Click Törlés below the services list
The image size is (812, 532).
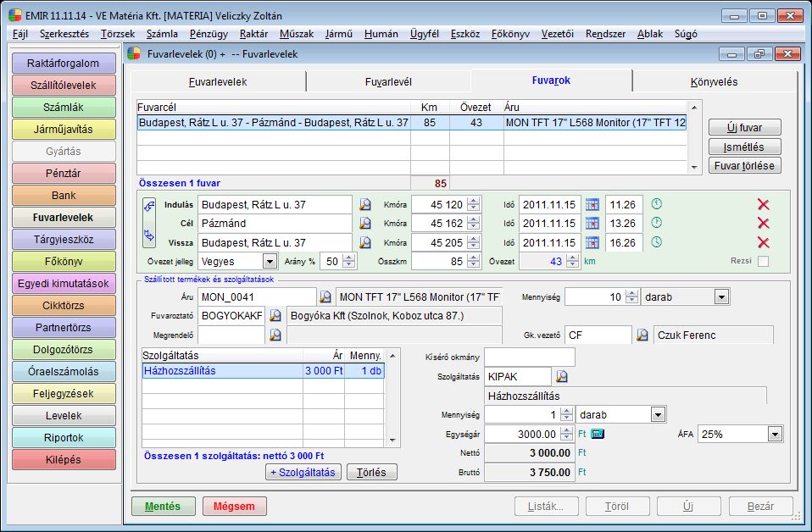coord(371,472)
